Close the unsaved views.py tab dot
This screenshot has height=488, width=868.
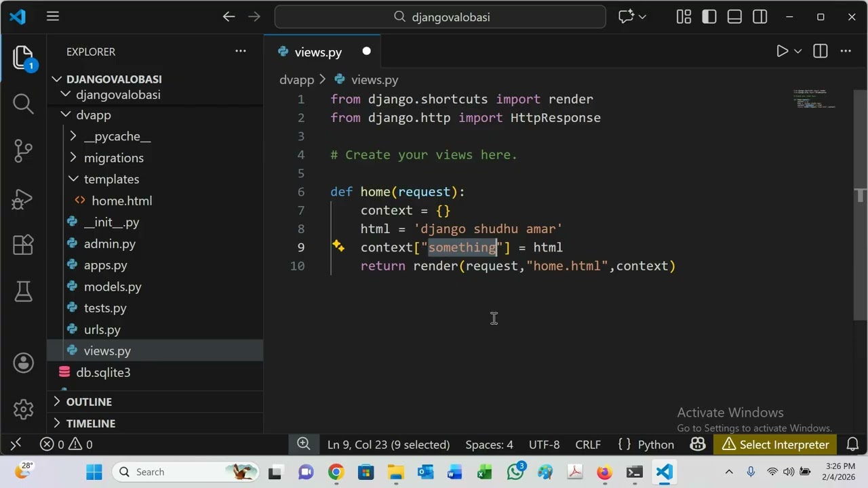[x=366, y=52]
